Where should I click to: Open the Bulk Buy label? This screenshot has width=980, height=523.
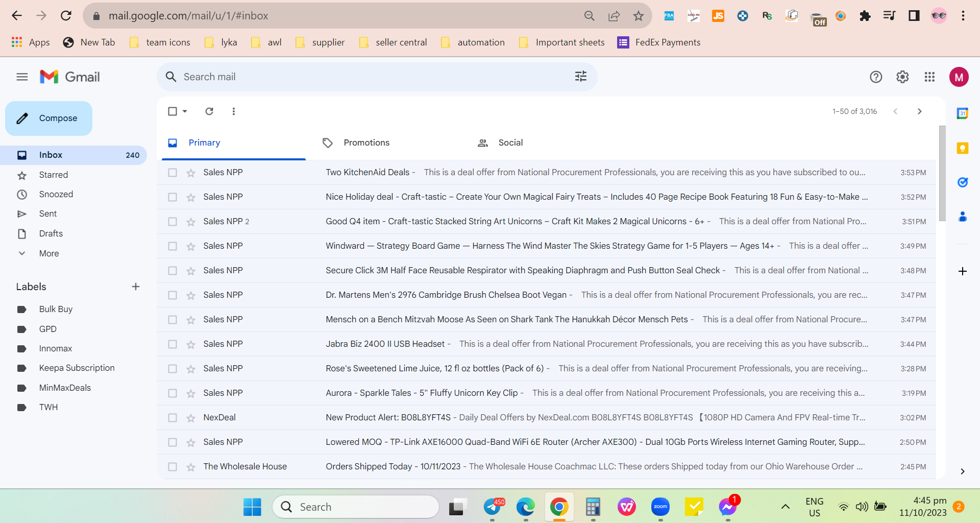point(56,310)
